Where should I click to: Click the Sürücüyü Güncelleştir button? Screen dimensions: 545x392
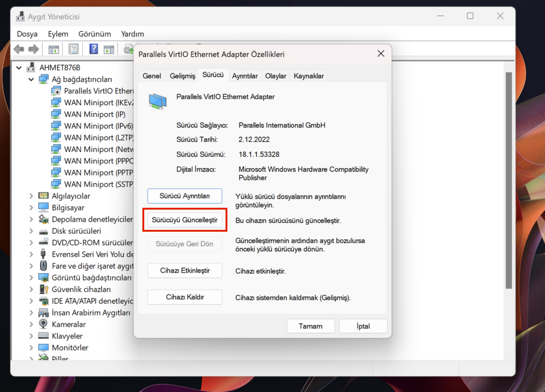[x=185, y=220]
